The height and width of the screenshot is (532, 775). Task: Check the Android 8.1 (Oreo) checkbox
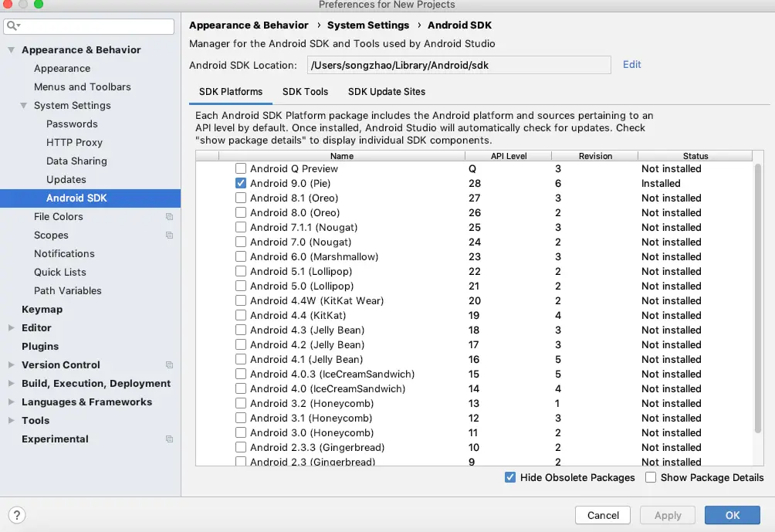(241, 198)
